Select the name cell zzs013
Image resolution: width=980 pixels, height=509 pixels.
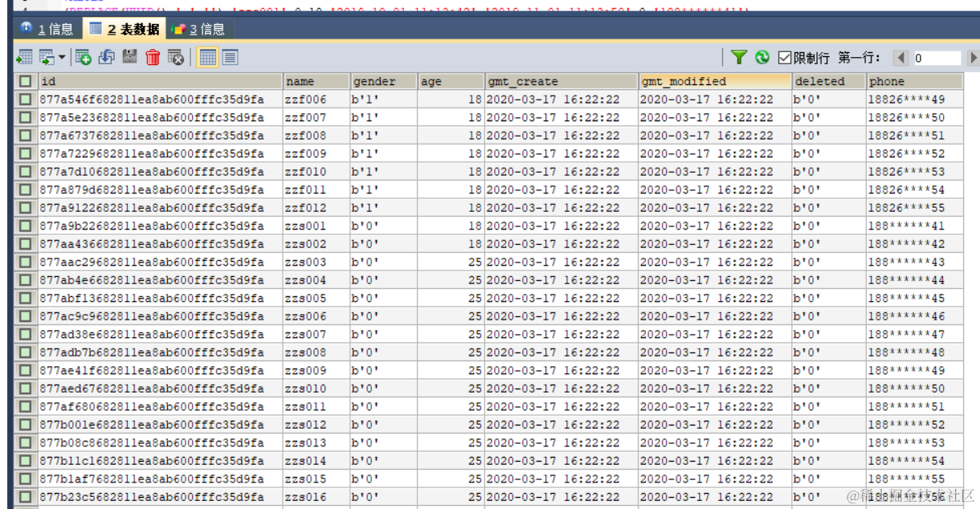click(x=316, y=442)
